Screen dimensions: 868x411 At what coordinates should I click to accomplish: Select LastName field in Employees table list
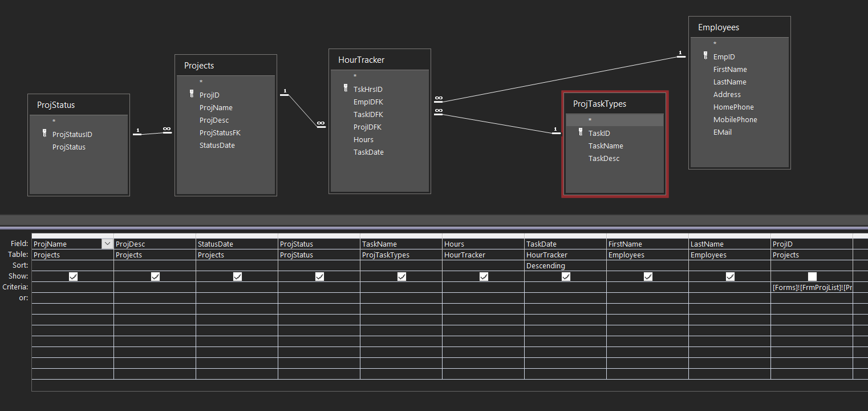pyautogui.click(x=730, y=82)
